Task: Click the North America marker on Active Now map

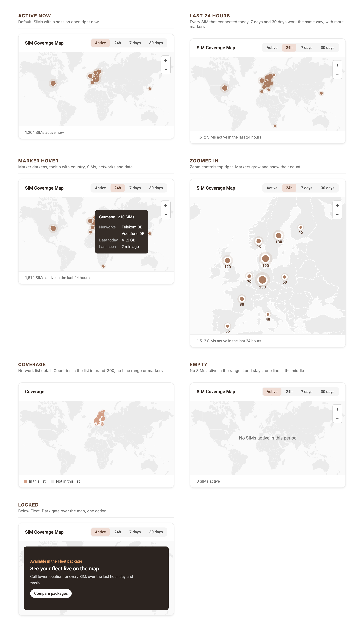Action: [53, 83]
